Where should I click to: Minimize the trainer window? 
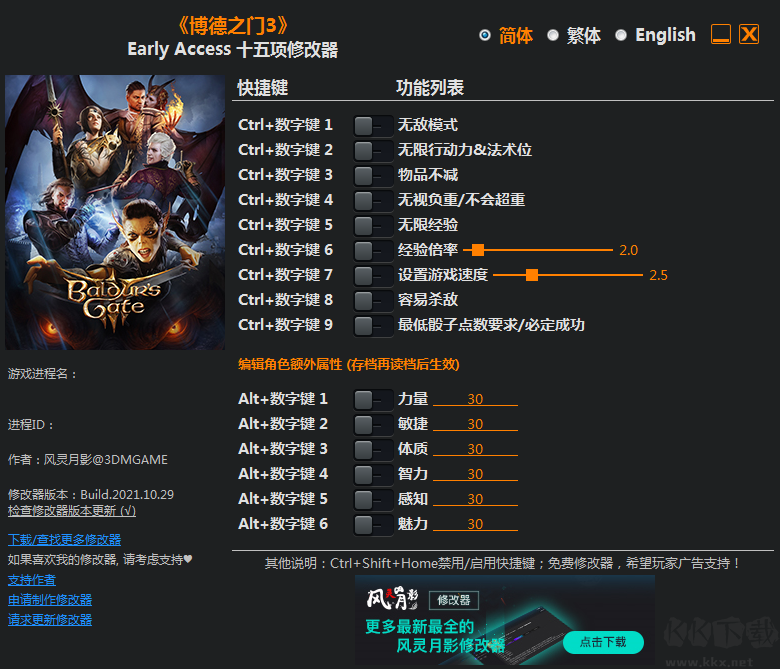(x=721, y=34)
